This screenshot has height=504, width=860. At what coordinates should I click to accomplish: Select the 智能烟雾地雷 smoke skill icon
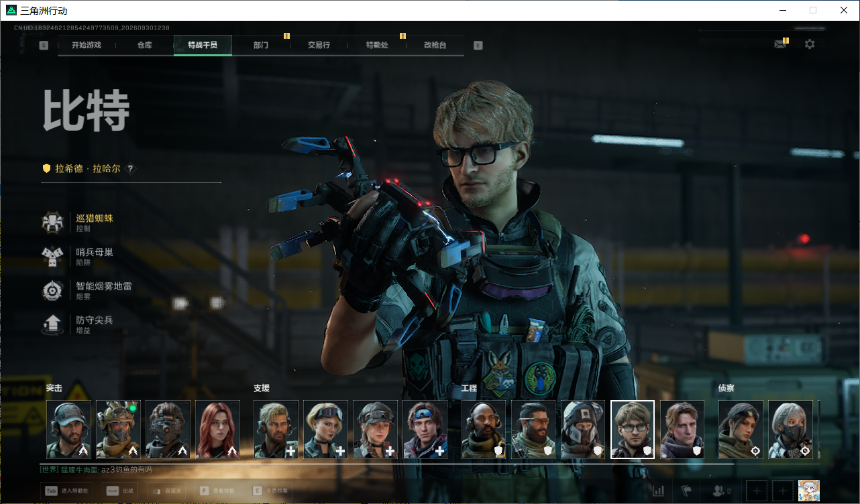52,291
